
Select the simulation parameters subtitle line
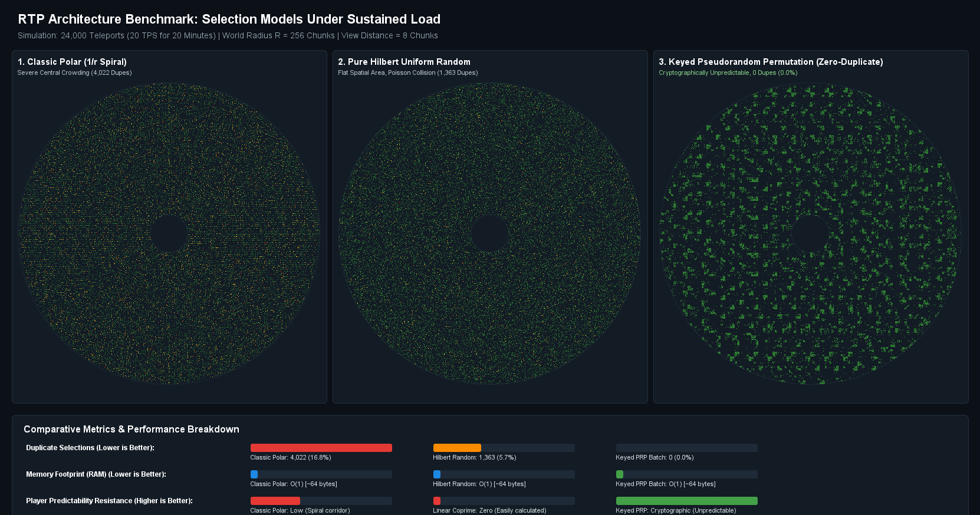click(x=228, y=35)
